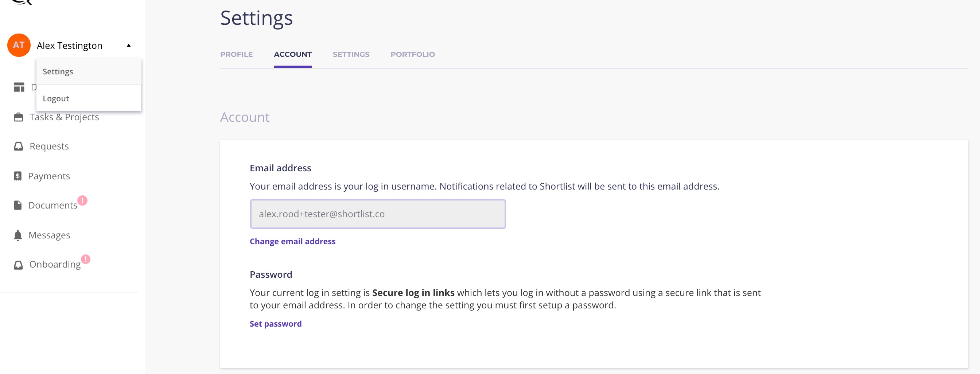
Task: Click the Settings page heading
Action: [256, 18]
